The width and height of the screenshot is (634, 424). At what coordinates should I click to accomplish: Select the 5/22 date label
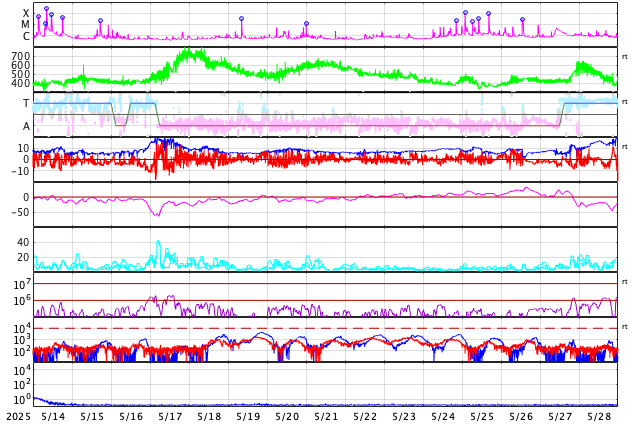point(365,416)
